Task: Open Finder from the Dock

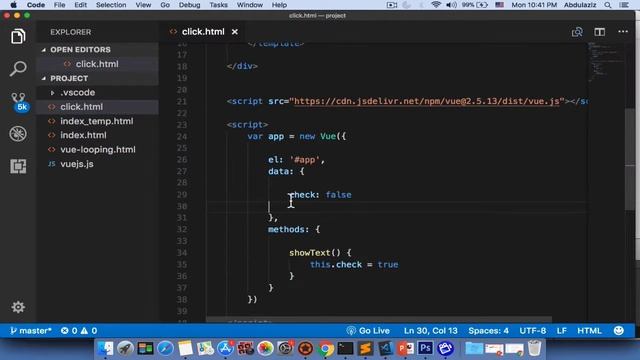Action: tap(105, 348)
